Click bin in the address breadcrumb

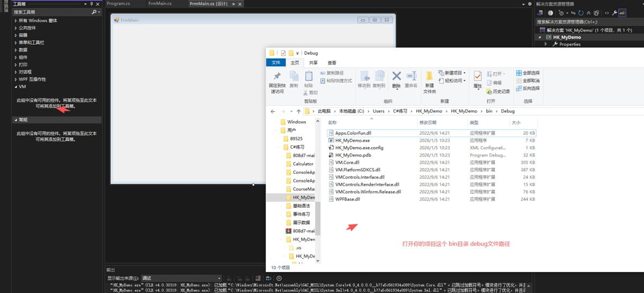[x=489, y=111]
